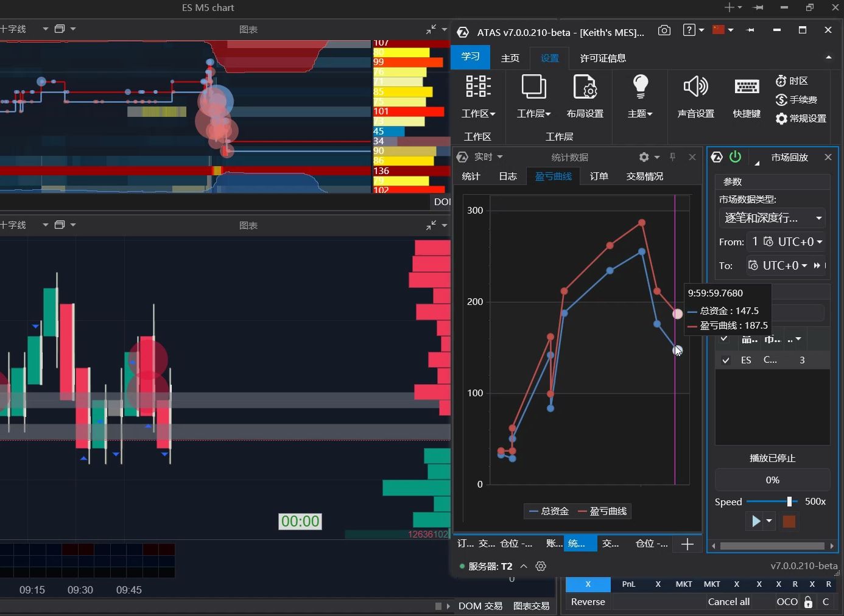The image size is (844, 616).
Task: Open the help question-mark menu
Action: tap(693, 30)
